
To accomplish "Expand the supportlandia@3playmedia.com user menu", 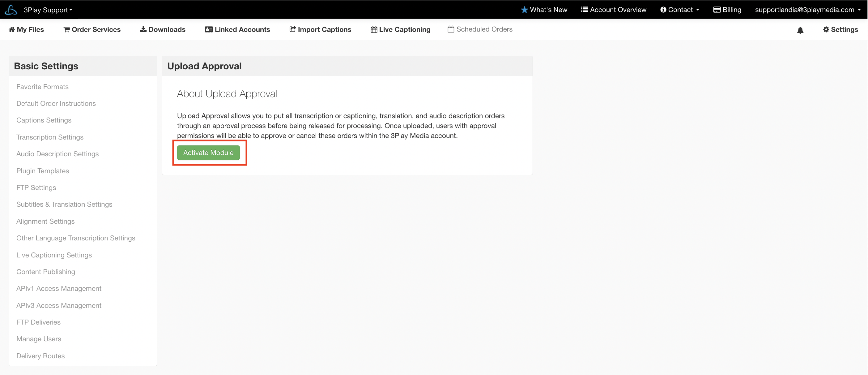I will coord(808,10).
